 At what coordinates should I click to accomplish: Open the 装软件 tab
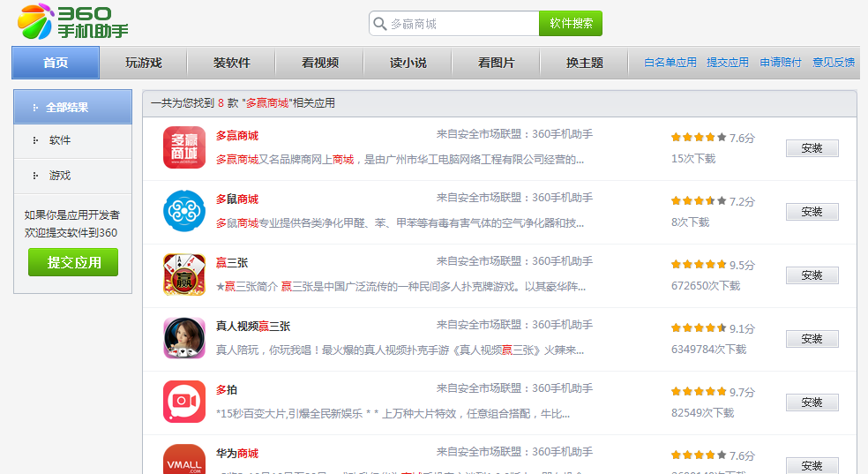pyautogui.click(x=231, y=63)
